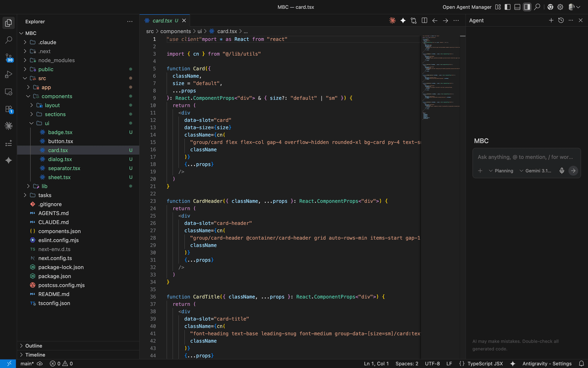The image size is (588, 368).
Task: Click the Claude starburst icon in editor toolbar
Action: point(392,21)
